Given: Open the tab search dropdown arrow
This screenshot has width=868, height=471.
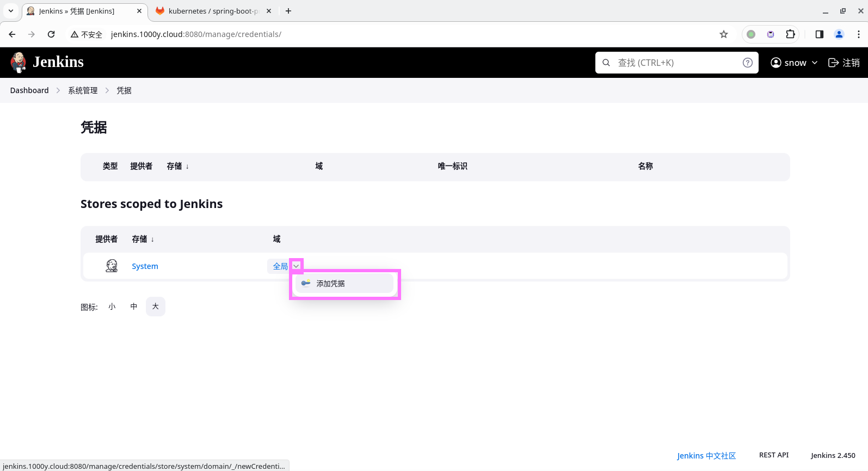Looking at the screenshot, I should coord(11,11).
